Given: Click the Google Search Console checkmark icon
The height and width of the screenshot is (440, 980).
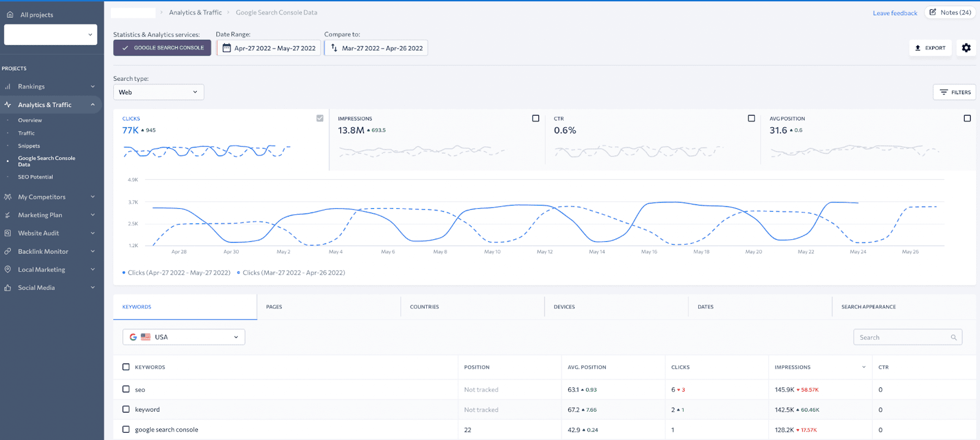Looking at the screenshot, I should click(126, 48).
